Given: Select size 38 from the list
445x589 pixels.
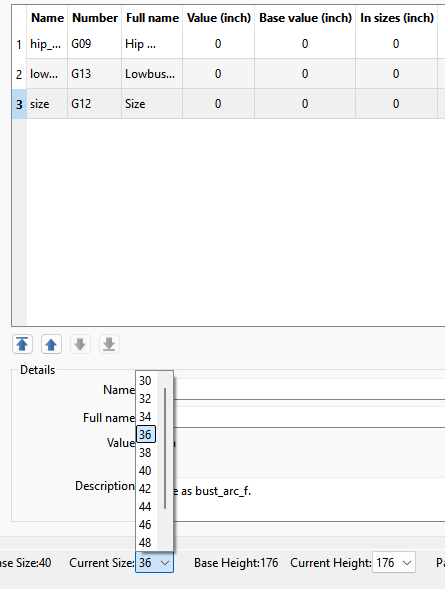Looking at the screenshot, I should pos(146,453).
